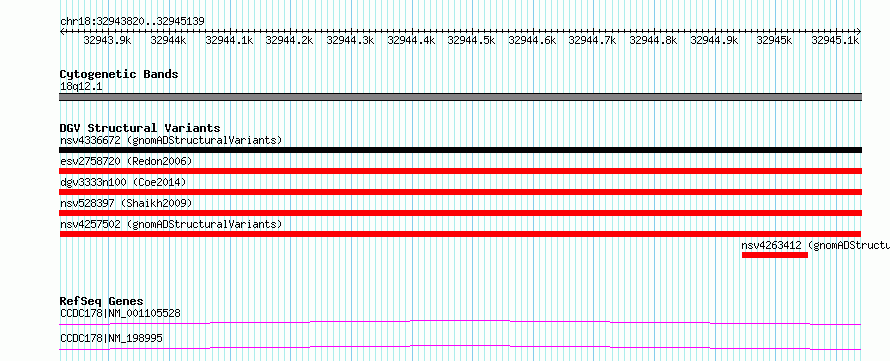The width and height of the screenshot is (890, 361).
Task: Click the gray 18q12.1 cytogenetic band
Action: pyautogui.click(x=460, y=97)
